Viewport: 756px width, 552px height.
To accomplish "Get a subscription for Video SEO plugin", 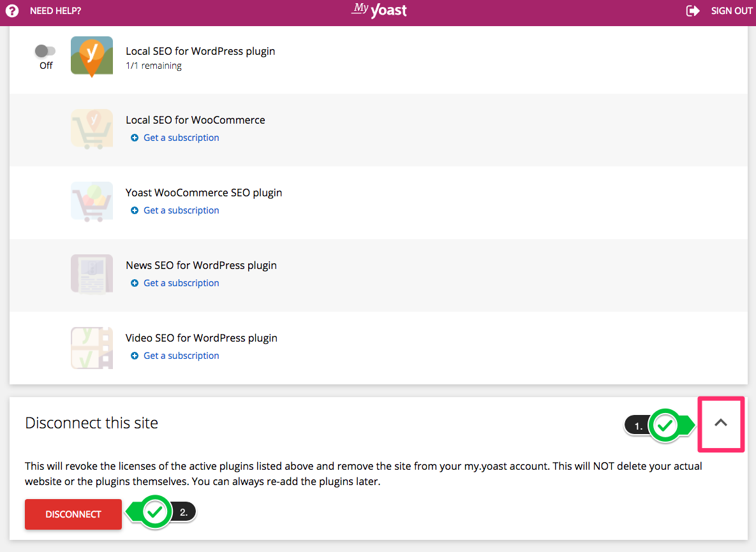I will (x=181, y=356).
